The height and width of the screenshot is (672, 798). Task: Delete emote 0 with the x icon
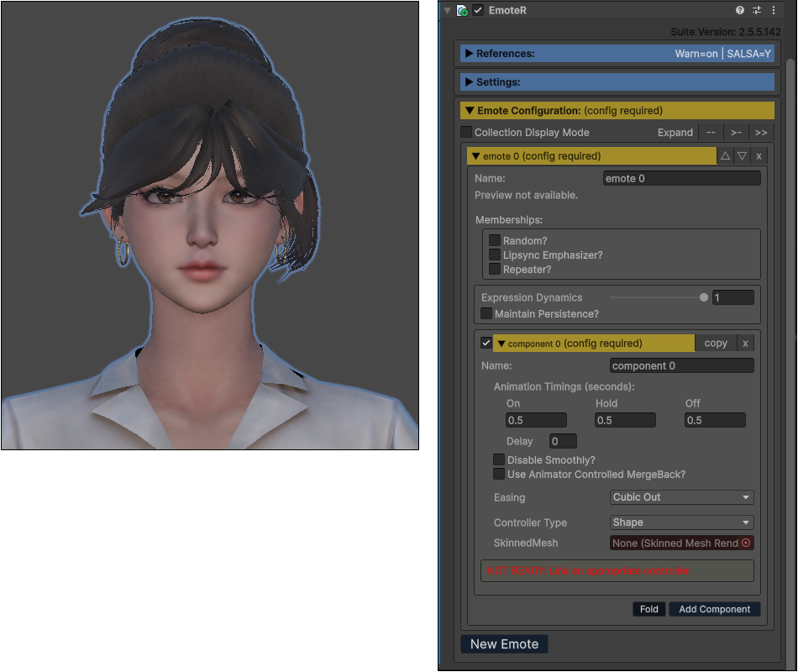(759, 156)
